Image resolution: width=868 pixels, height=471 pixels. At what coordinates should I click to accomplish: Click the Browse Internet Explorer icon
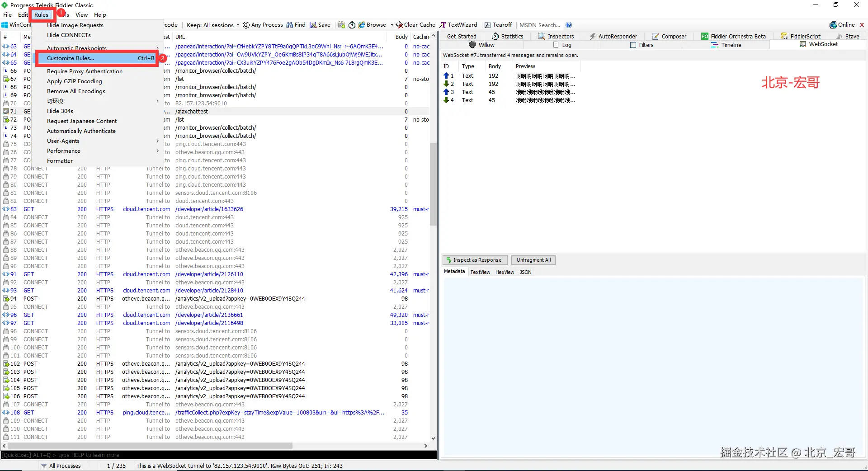click(x=362, y=25)
